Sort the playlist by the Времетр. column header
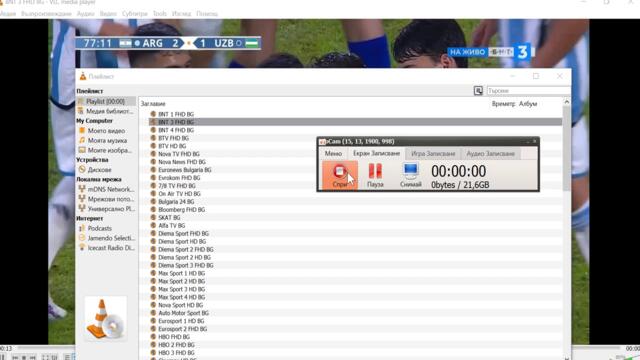The width and height of the screenshot is (640, 360). pos(504,104)
